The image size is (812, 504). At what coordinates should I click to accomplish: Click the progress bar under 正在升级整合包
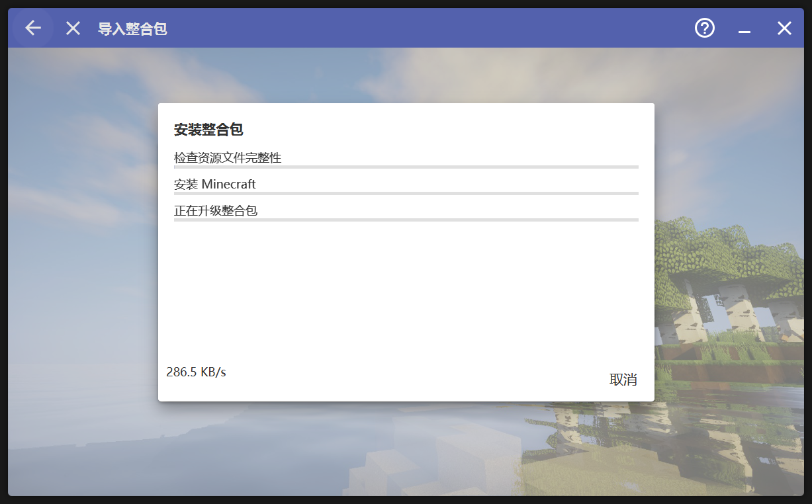click(x=406, y=219)
